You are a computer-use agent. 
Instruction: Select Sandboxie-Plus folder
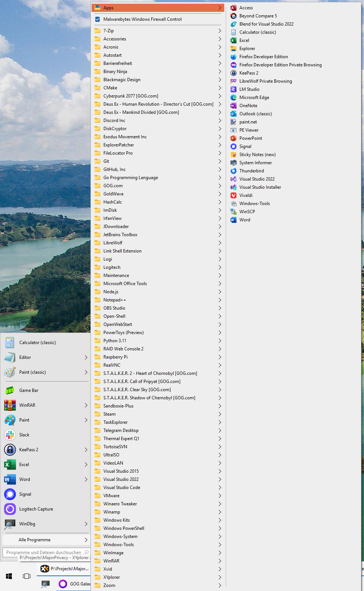[x=158, y=406]
